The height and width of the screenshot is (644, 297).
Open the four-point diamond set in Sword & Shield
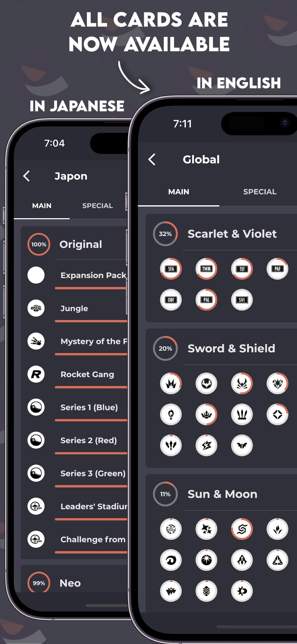(x=277, y=414)
